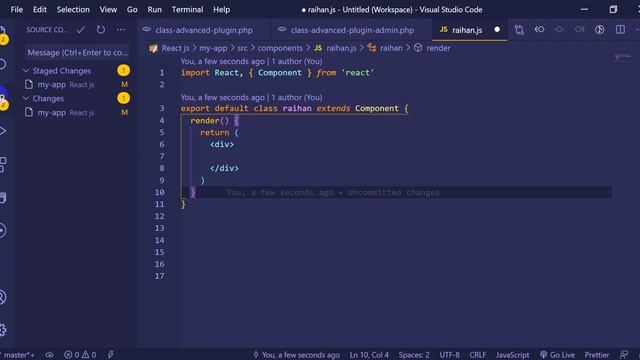Open the my-app breadcrumb dropdown
Viewport: 640px width, 360px height.
tap(213, 48)
